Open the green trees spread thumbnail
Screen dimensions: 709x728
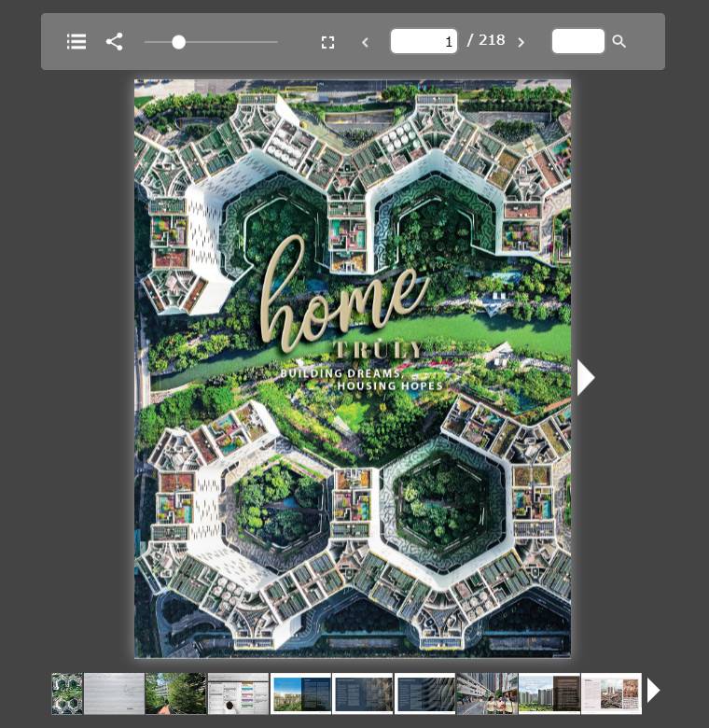pyautogui.click(x=175, y=693)
